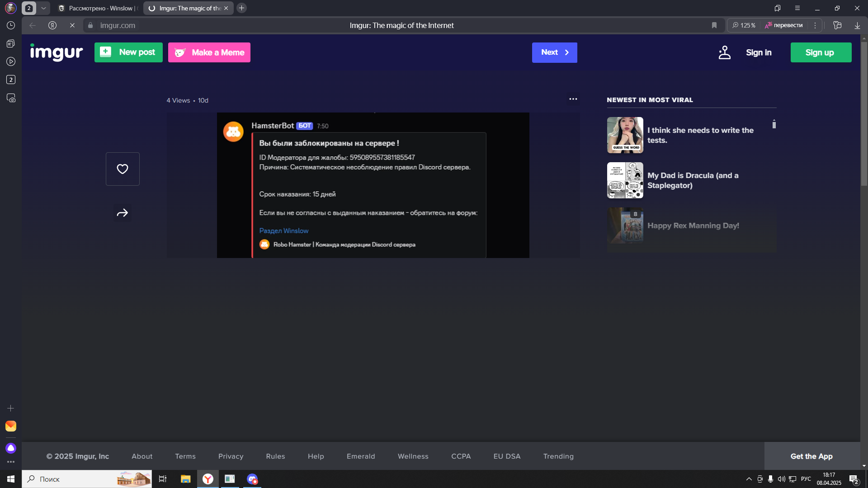Open the Alice assistant sidebar icon
Image resolution: width=868 pixels, height=488 pixels.
pyautogui.click(x=11, y=448)
